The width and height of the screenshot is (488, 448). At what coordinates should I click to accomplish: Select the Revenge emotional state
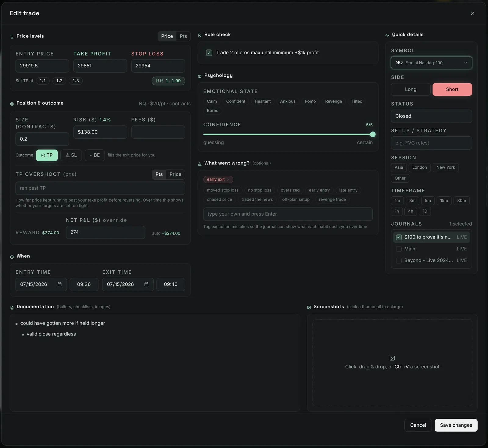click(x=333, y=101)
